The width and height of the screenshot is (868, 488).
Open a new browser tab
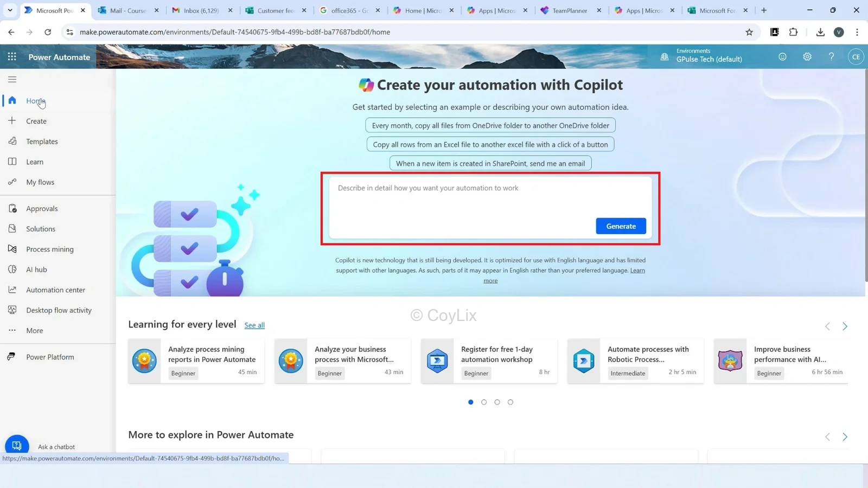tap(764, 10)
